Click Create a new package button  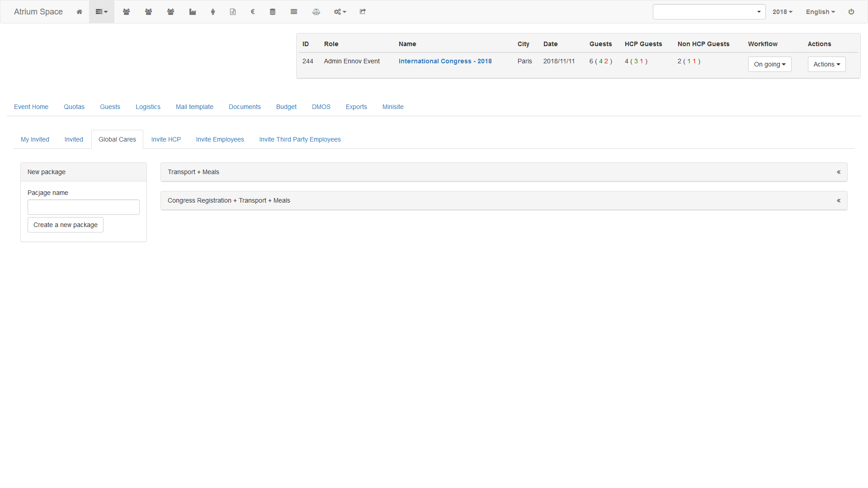[66, 225]
